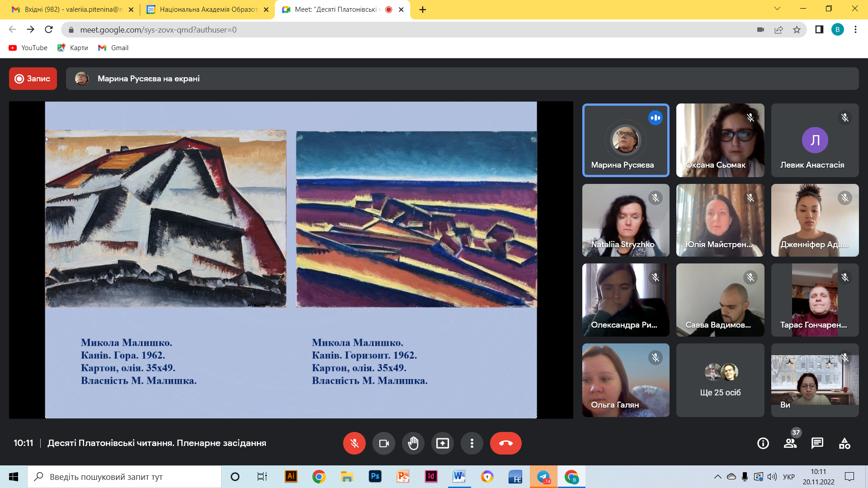Open the volume control in system tray
Viewport: 868px width, 488px height.
772,477
